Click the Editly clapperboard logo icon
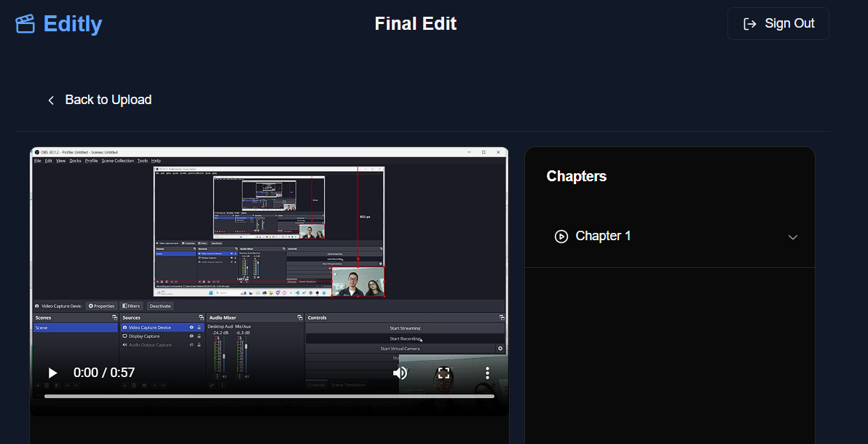 (25, 24)
